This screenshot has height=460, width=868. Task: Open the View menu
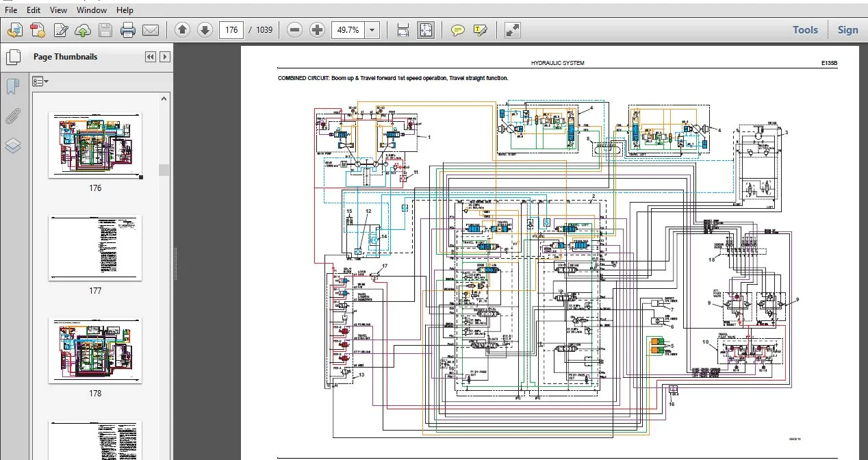tap(59, 10)
